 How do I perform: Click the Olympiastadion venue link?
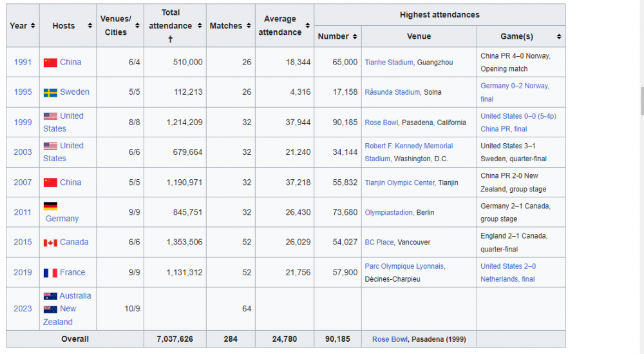coord(388,212)
